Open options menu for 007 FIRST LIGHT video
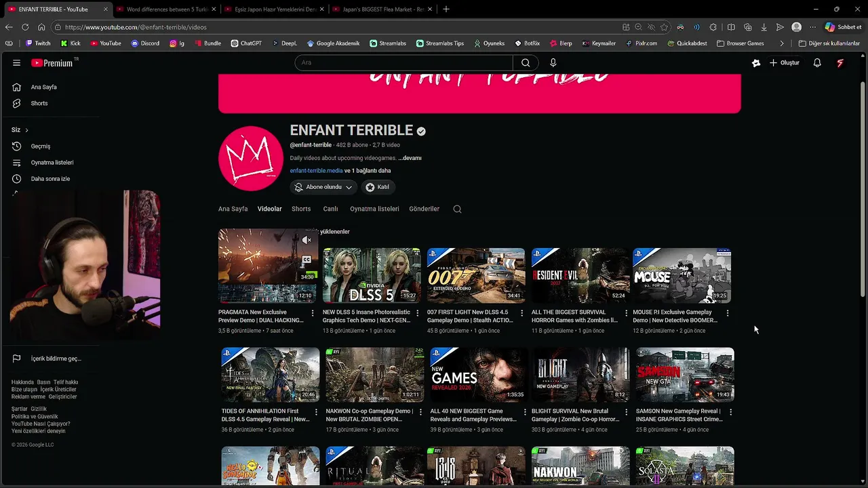868x488 pixels. 521,313
